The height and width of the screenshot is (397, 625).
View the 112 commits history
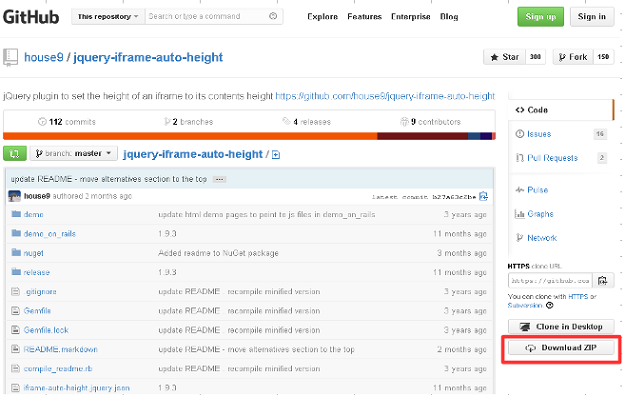point(67,122)
